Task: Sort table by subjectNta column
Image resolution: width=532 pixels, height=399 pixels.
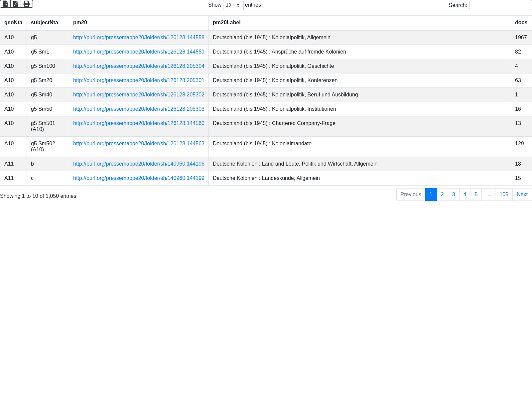Action: tap(45, 23)
